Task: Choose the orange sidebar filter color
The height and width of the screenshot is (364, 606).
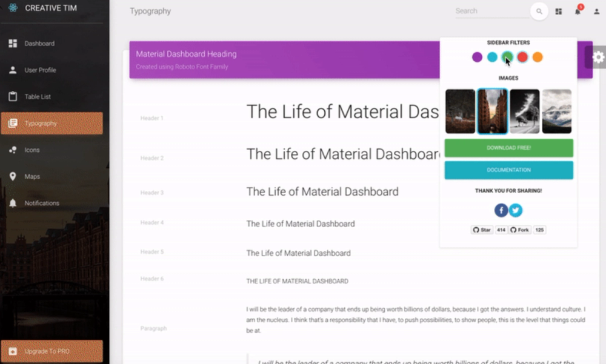Action: (x=537, y=57)
